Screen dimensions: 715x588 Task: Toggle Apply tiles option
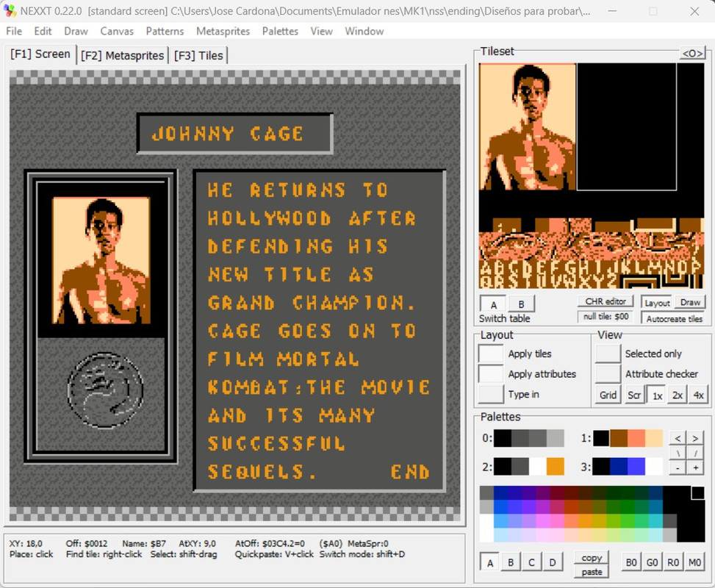pyautogui.click(x=491, y=354)
